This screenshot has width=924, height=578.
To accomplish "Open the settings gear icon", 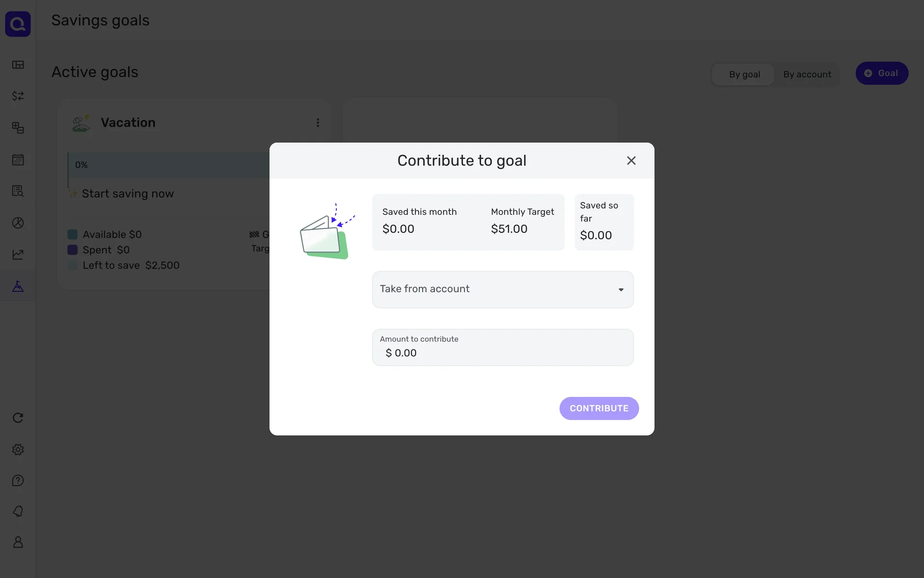I will 18,449.
